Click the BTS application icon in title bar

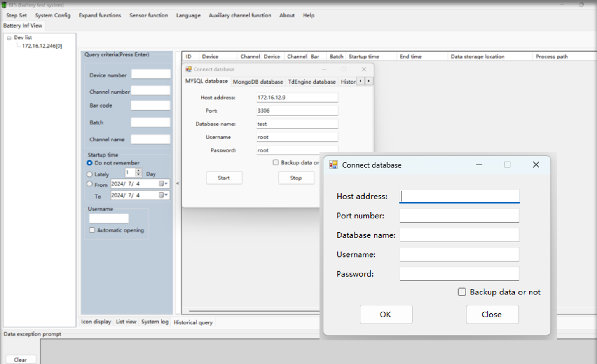point(4,5)
